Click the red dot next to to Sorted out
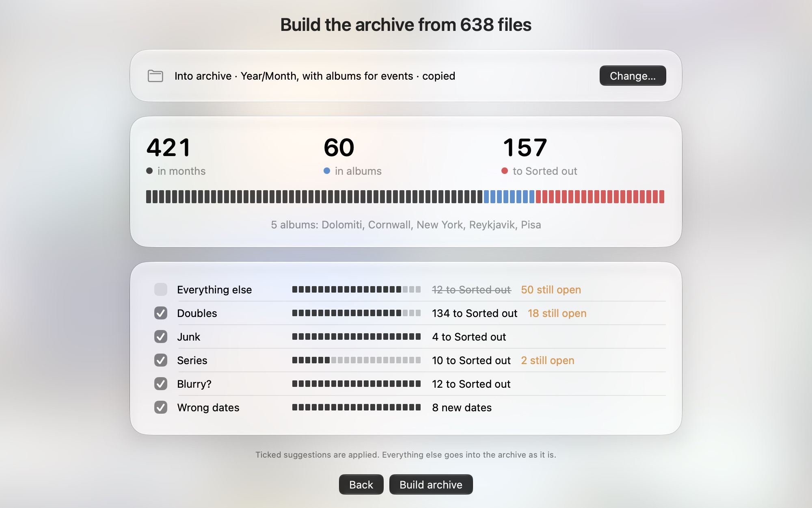812x508 pixels. (x=505, y=171)
